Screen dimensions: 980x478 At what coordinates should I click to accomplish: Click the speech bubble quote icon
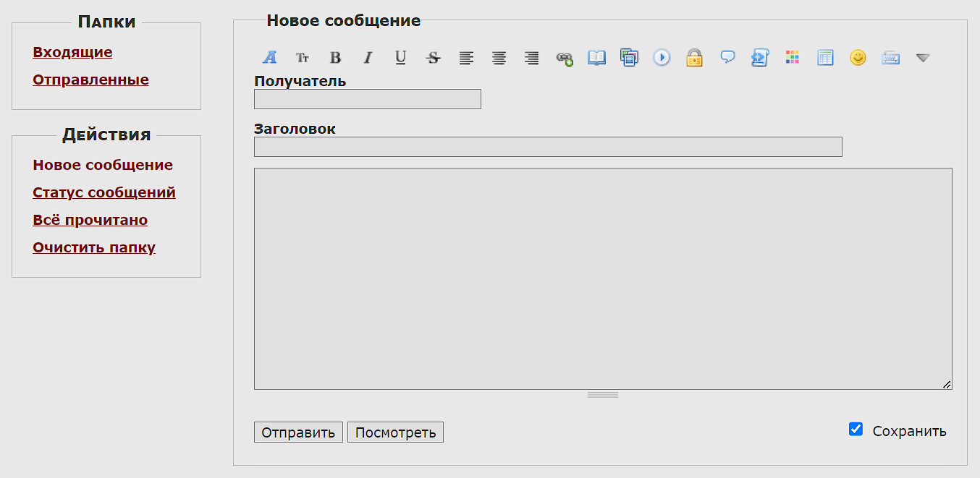(727, 58)
